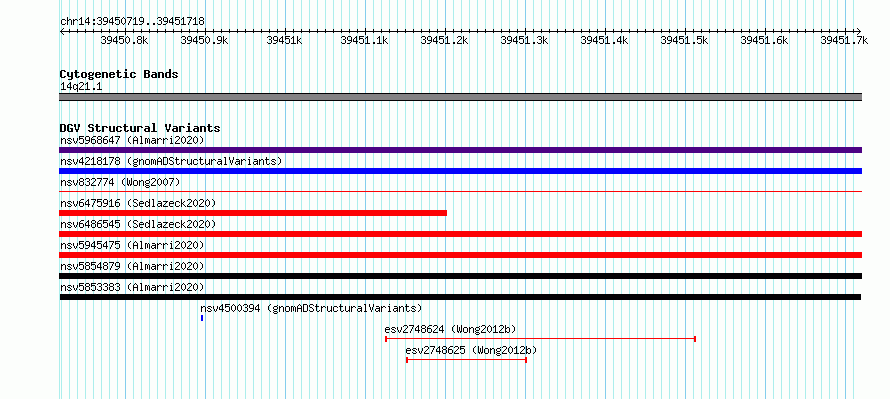The image size is (890, 399).
Task: Click the blue nsv4218178 variant bar
Action: click(460, 171)
